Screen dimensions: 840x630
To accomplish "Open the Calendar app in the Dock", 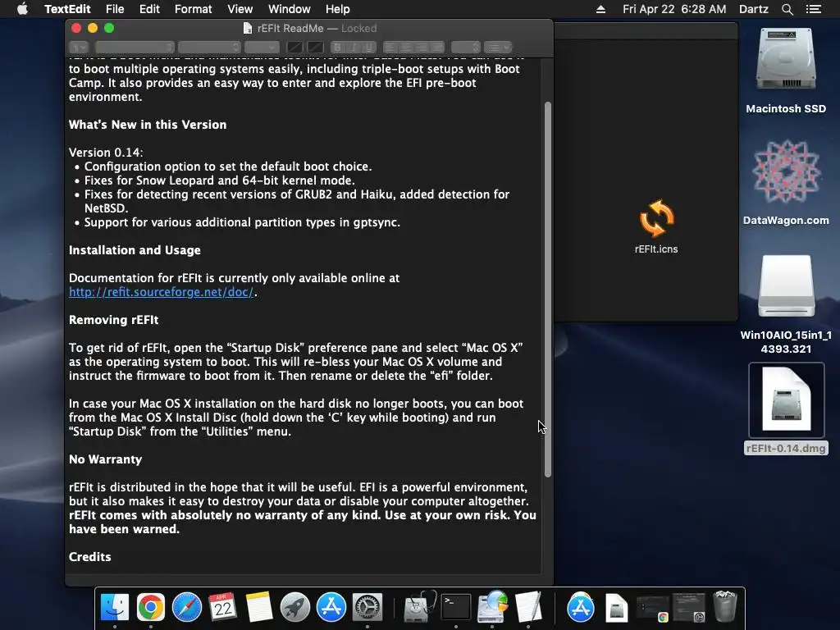I will click(223, 607).
